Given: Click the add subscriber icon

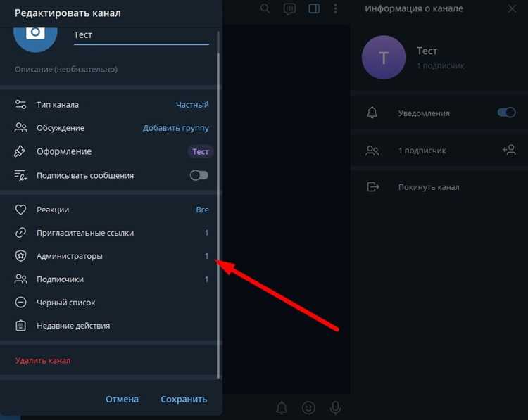Looking at the screenshot, I should click(509, 150).
